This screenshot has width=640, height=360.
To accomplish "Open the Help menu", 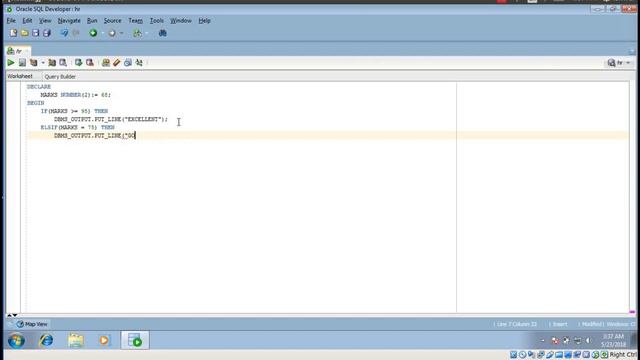I will pyautogui.click(x=204, y=20).
